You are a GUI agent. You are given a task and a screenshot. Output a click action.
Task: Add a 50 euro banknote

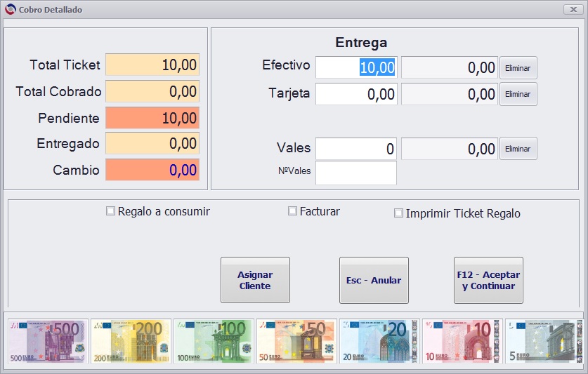click(296, 341)
